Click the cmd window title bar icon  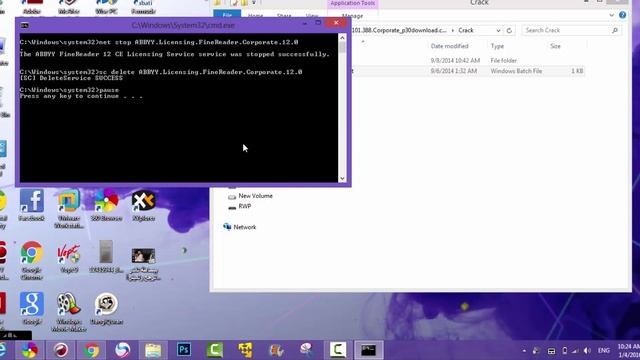(x=24, y=25)
